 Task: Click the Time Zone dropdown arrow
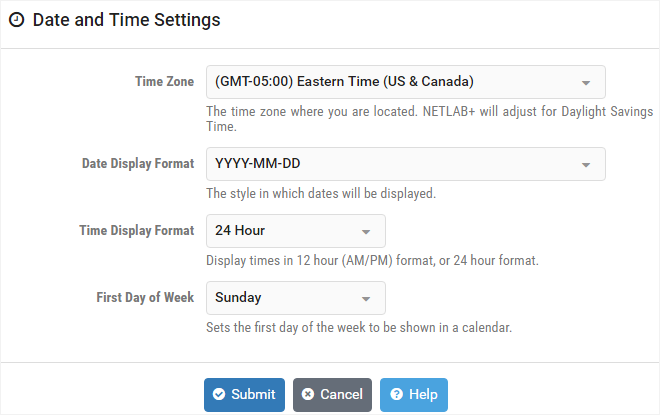[585, 82]
